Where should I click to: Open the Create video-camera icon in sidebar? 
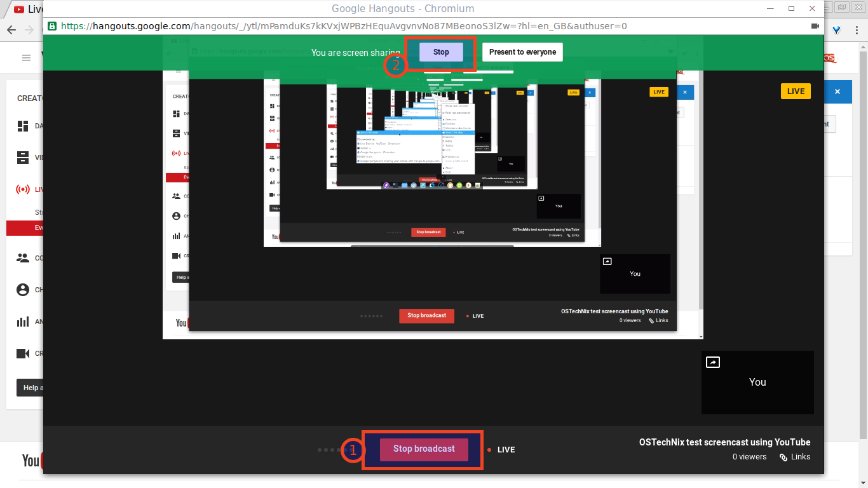pos(23,353)
